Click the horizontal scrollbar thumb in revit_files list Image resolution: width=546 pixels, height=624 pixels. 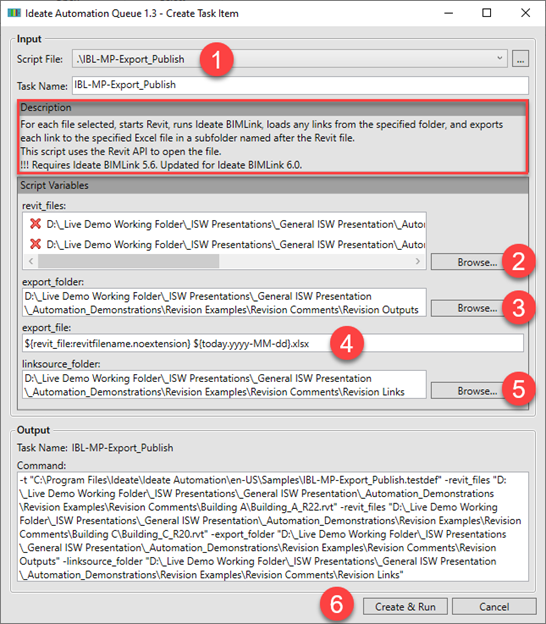pos(129,261)
